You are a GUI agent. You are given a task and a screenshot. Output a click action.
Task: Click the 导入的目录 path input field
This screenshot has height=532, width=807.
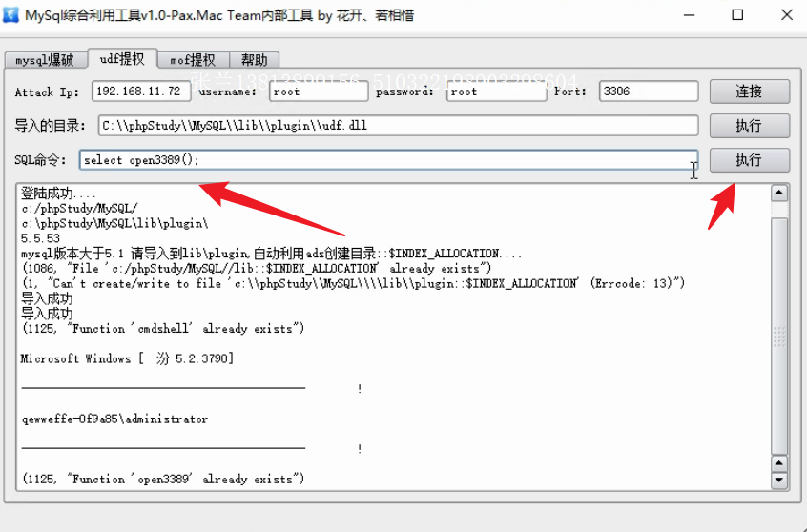(x=398, y=126)
